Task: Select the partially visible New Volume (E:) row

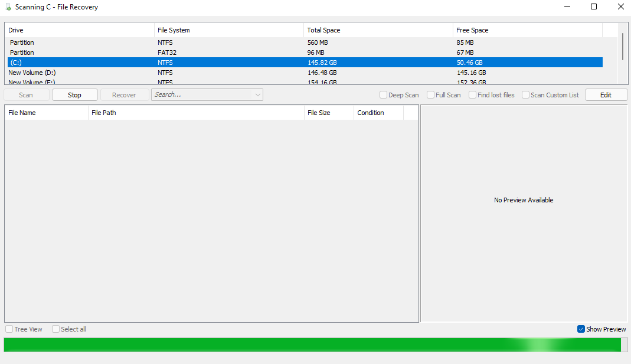Action: 305,81
